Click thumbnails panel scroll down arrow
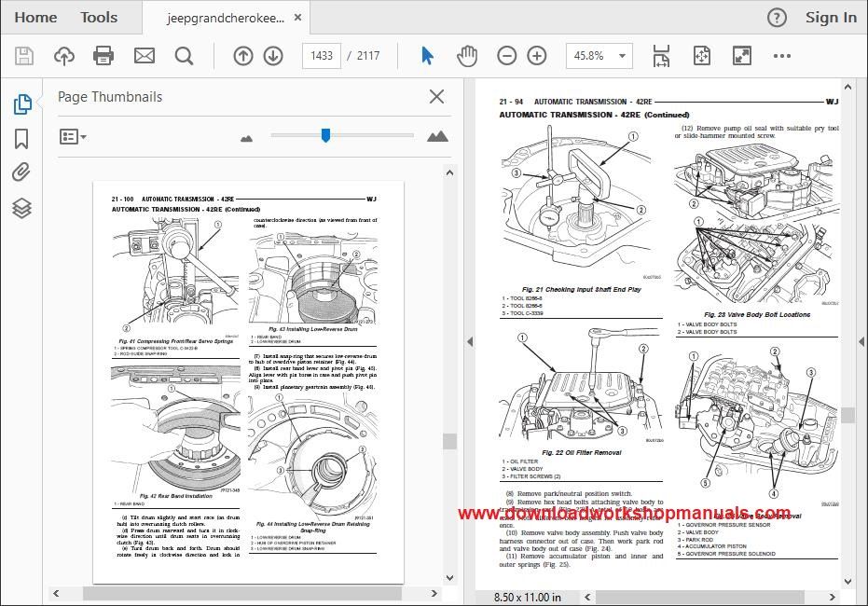Image resolution: width=868 pixels, height=606 pixels. pyautogui.click(x=449, y=578)
